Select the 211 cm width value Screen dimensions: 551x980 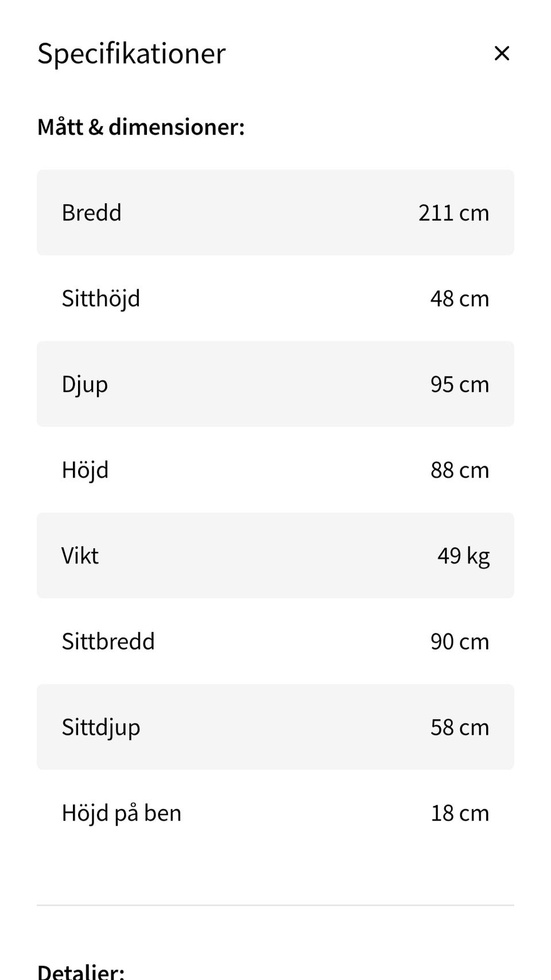tap(453, 212)
